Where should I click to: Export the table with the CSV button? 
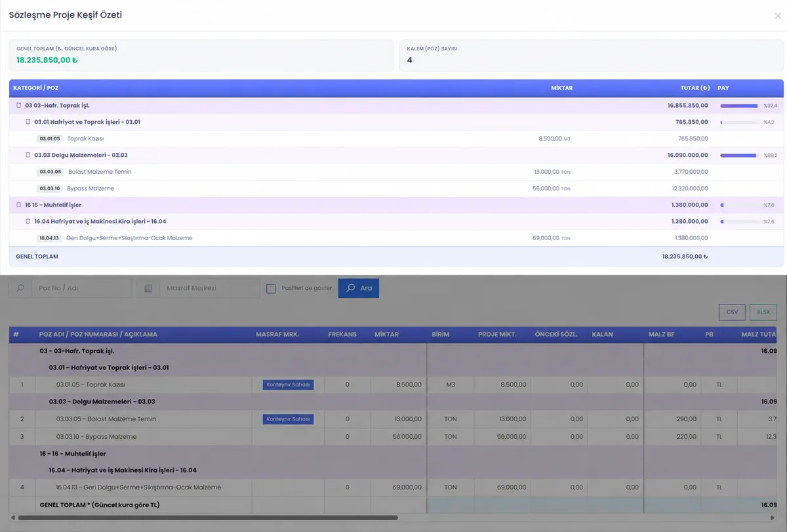[x=732, y=312]
